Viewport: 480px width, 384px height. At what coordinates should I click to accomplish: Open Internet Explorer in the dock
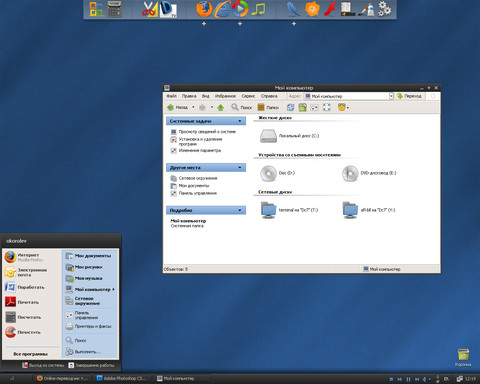(x=222, y=9)
